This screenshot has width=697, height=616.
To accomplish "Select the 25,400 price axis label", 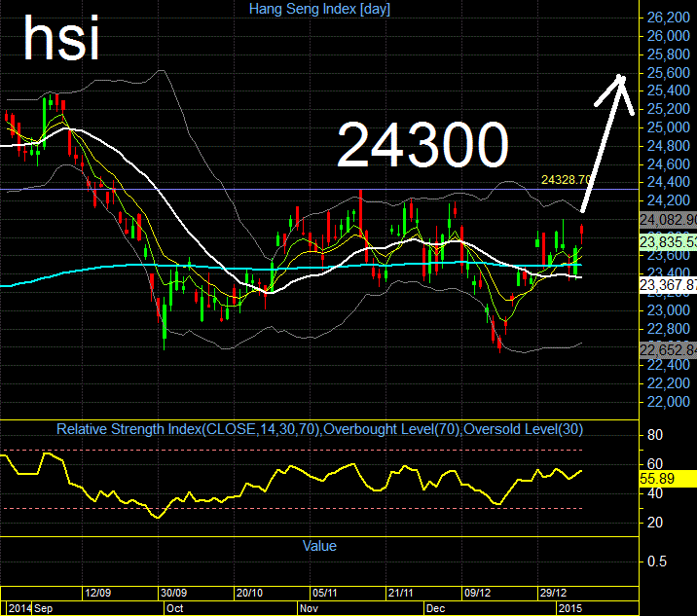I will pyautogui.click(x=668, y=91).
